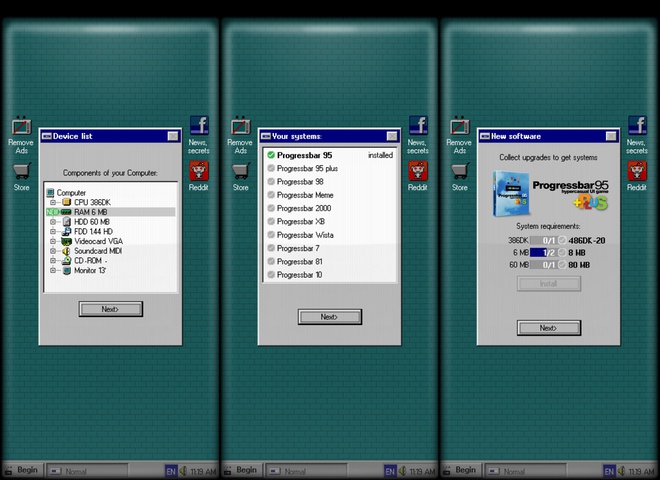Click the 6 MB RAM upgrade progress bar
This screenshot has width=660, height=480.
pos(548,253)
